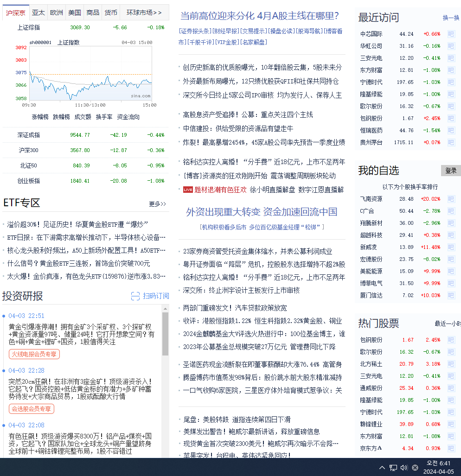Viewport: 461px width, 476px height.
Task: Switch to the 商品 market tab
Action: coord(93,13)
